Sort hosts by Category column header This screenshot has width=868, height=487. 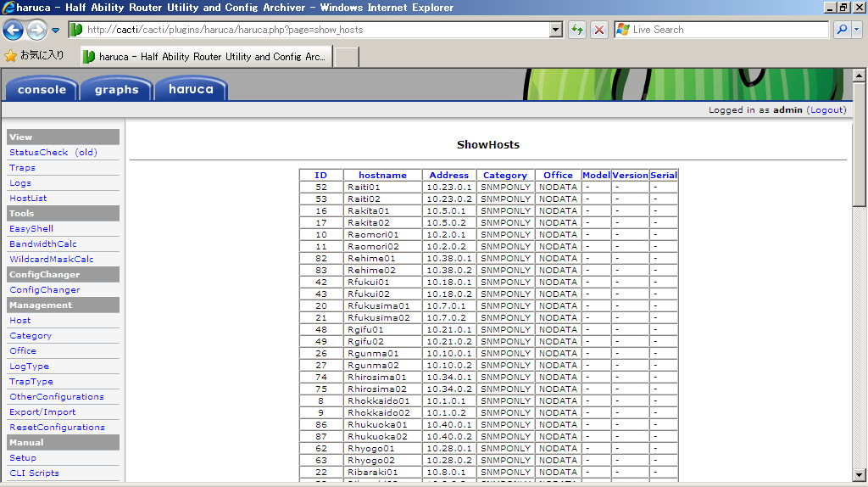(505, 175)
